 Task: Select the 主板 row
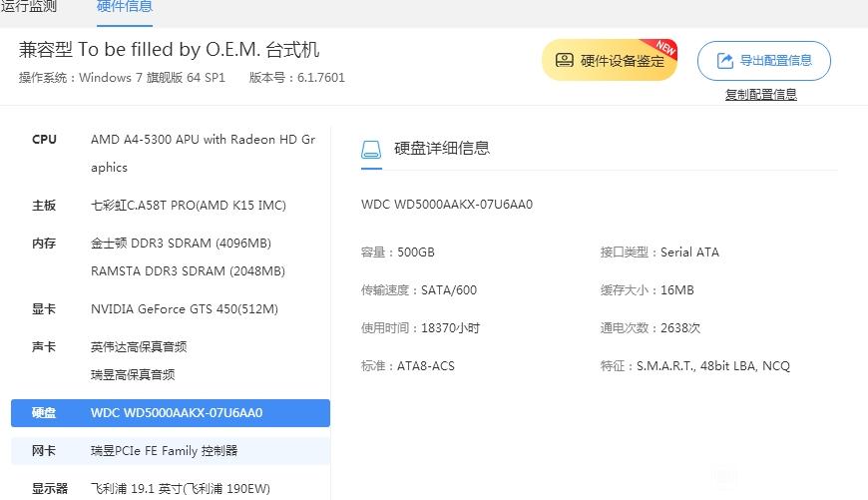171,206
